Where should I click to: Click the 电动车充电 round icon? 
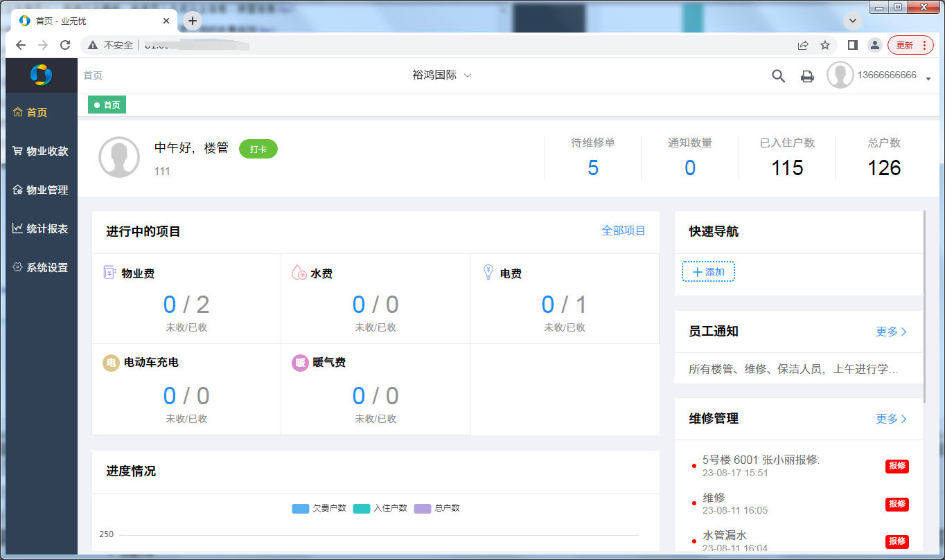click(110, 363)
